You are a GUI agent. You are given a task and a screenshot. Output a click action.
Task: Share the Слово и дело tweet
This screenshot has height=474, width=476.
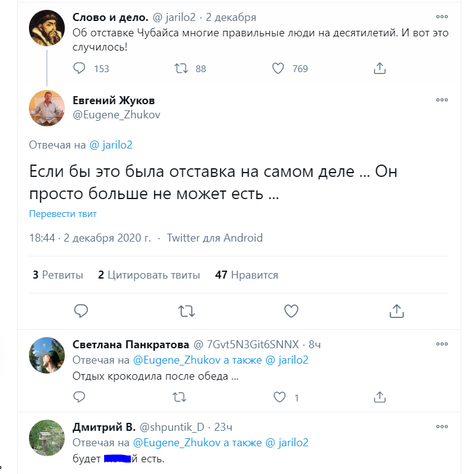[x=380, y=68]
